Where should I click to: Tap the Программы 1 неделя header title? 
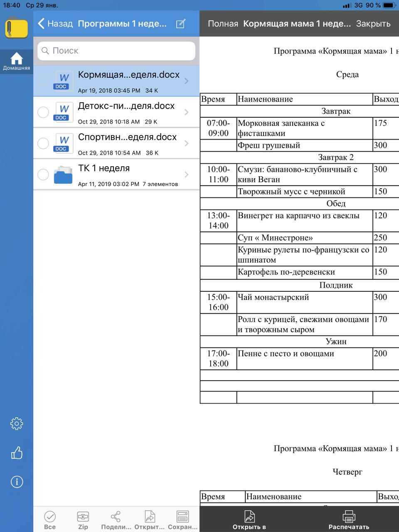point(122,24)
